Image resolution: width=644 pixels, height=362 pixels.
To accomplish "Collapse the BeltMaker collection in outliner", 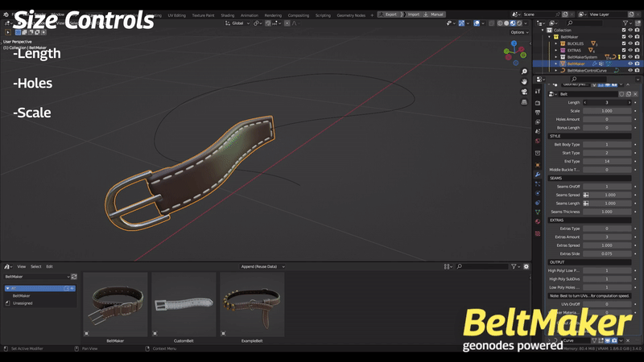I will [x=550, y=36].
